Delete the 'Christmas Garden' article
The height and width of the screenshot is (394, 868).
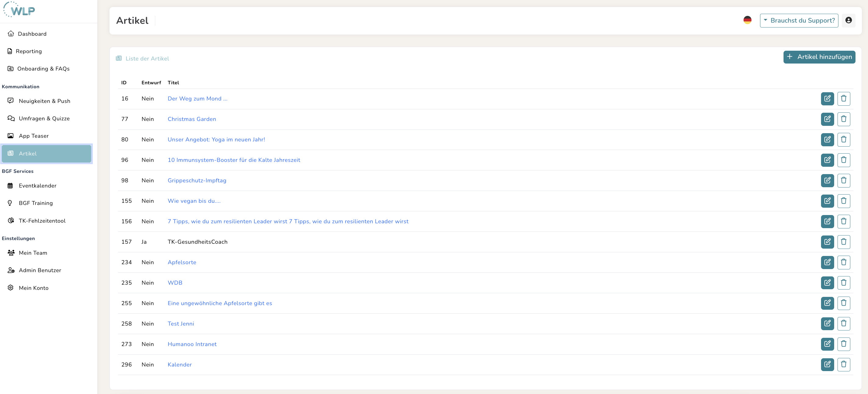[843, 119]
